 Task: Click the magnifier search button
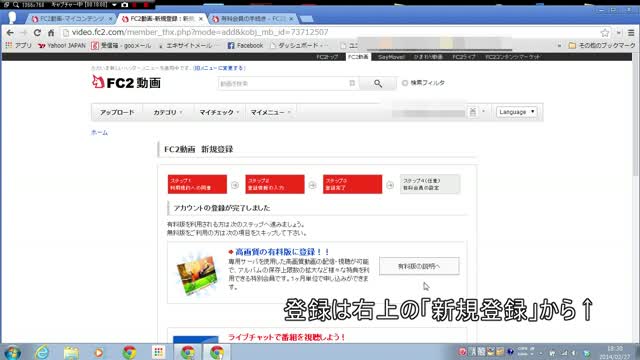[378, 84]
